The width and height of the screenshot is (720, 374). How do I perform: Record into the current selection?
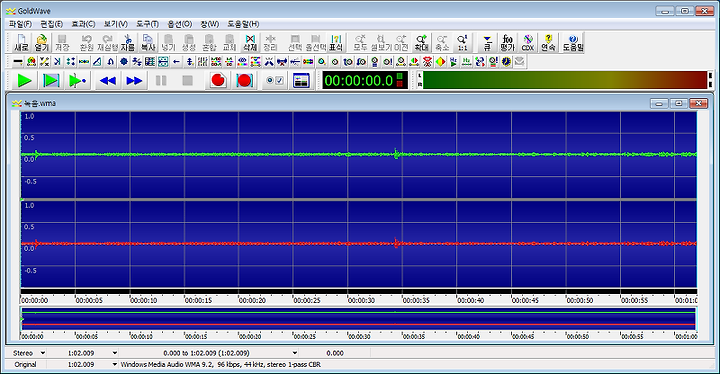click(x=244, y=80)
